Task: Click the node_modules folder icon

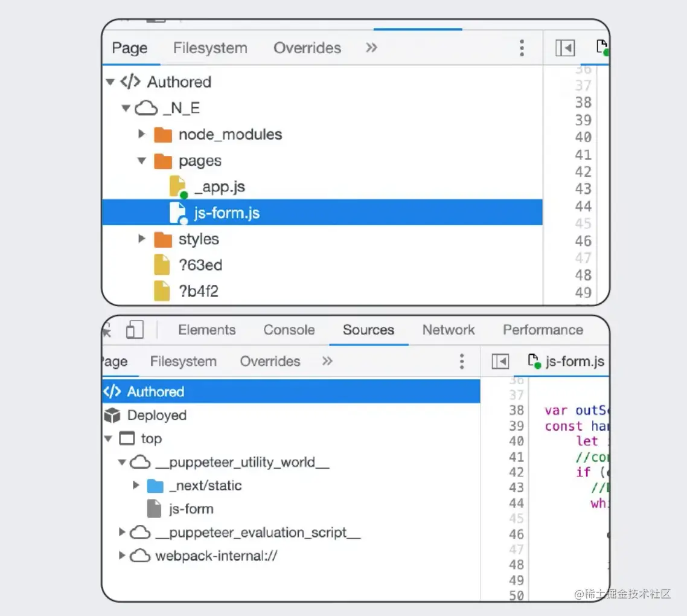Action: [x=163, y=135]
